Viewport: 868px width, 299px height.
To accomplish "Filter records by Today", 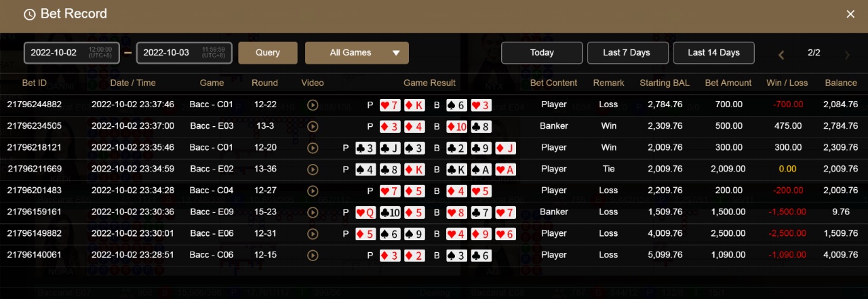I will coord(542,53).
